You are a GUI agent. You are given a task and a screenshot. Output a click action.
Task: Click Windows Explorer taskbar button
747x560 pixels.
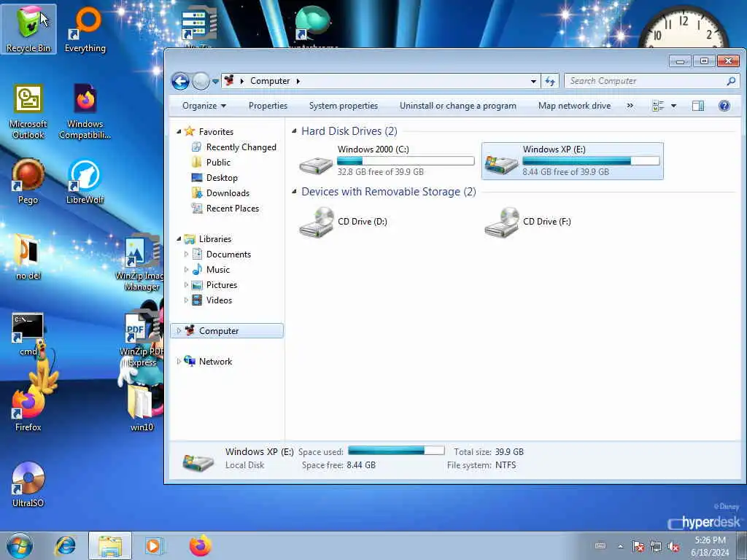(110, 545)
